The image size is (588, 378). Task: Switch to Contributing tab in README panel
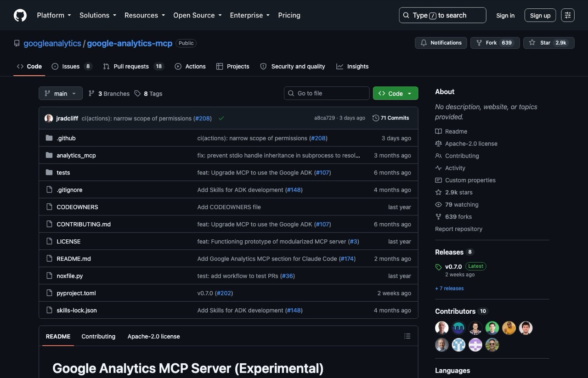click(x=98, y=336)
